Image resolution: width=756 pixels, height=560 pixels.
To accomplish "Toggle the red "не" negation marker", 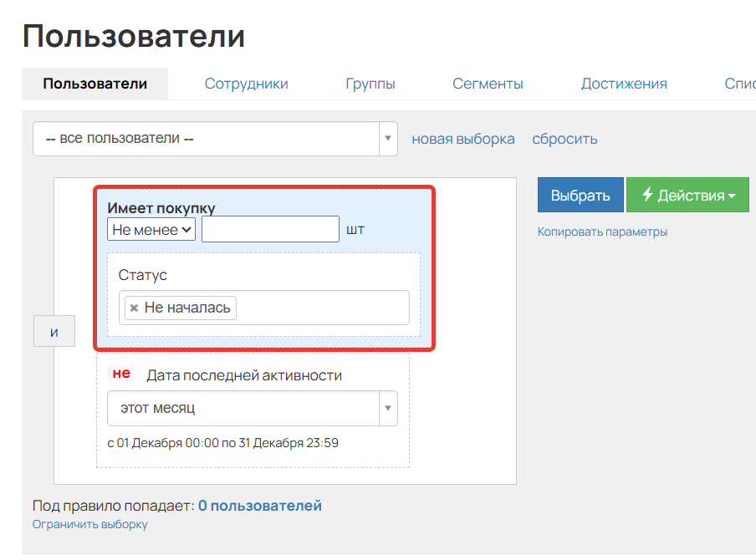I will pyautogui.click(x=121, y=374).
